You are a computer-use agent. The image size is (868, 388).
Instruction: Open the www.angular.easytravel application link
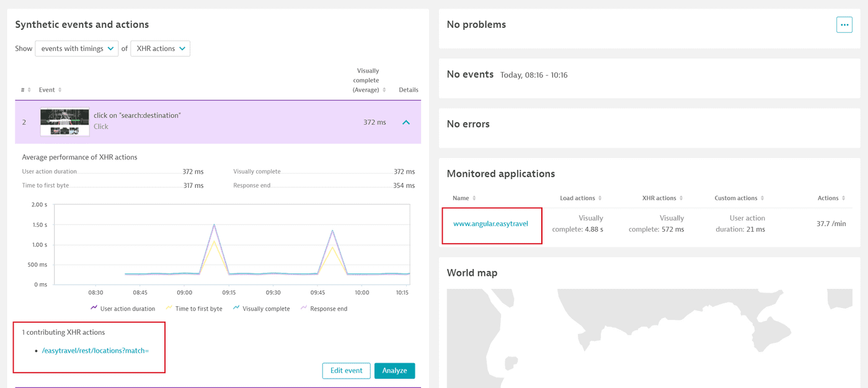tap(492, 224)
